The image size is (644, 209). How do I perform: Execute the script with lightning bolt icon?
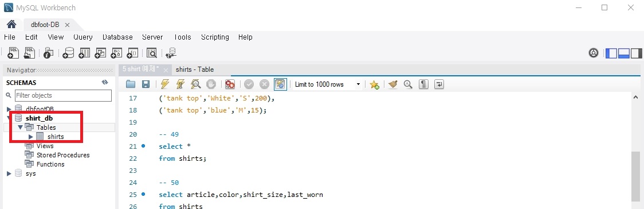coord(164,84)
